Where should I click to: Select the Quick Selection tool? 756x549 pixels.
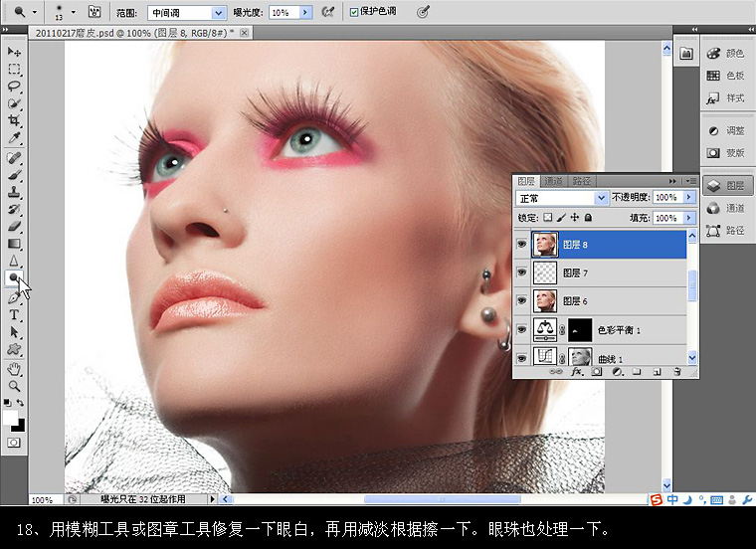click(14, 103)
